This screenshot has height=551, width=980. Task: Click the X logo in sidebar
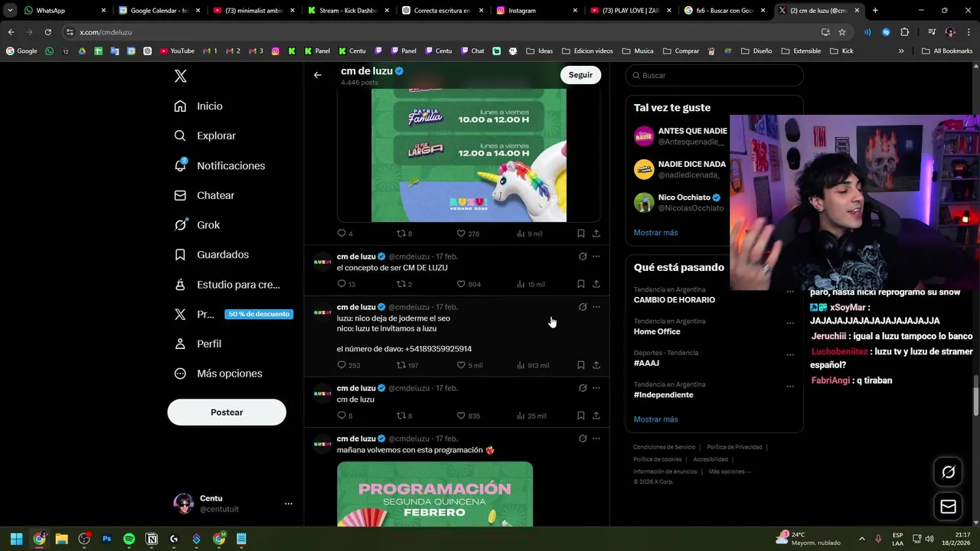tap(180, 76)
